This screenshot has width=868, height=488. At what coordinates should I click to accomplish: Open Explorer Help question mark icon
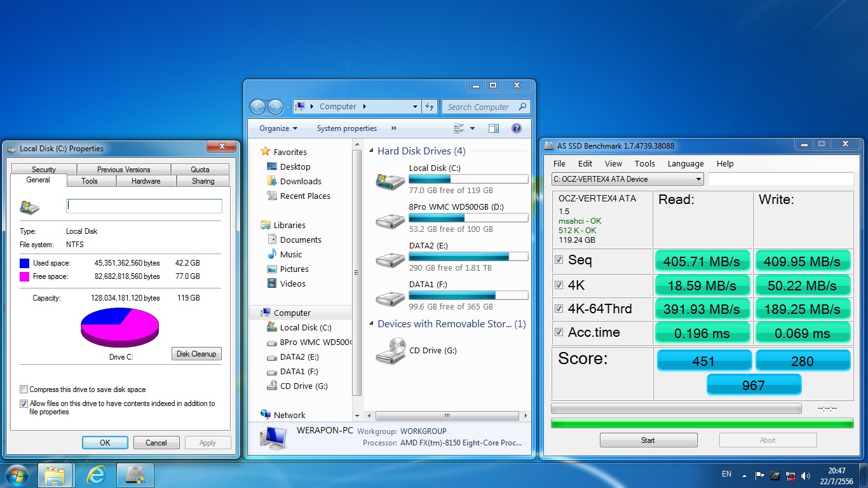coord(517,128)
